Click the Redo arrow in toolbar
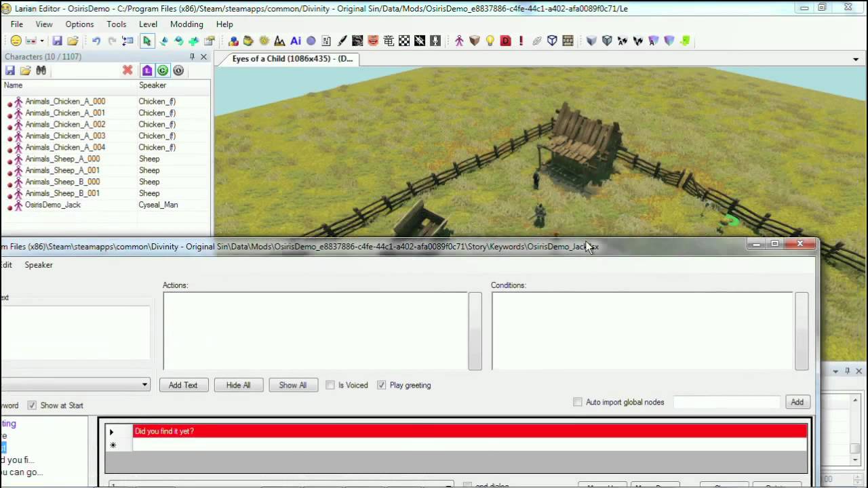This screenshot has height=488, width=868. tap(112, 41)
